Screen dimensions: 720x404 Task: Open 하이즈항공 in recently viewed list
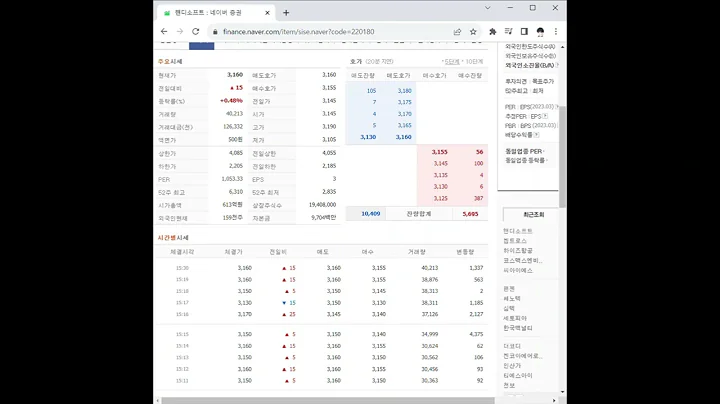518,251
